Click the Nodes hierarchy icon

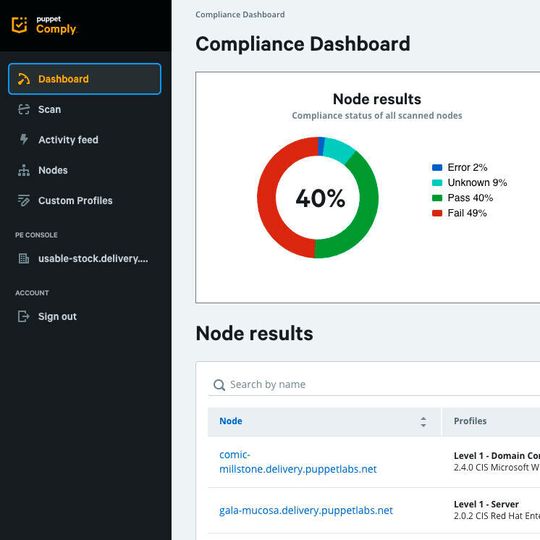[23, 170]
